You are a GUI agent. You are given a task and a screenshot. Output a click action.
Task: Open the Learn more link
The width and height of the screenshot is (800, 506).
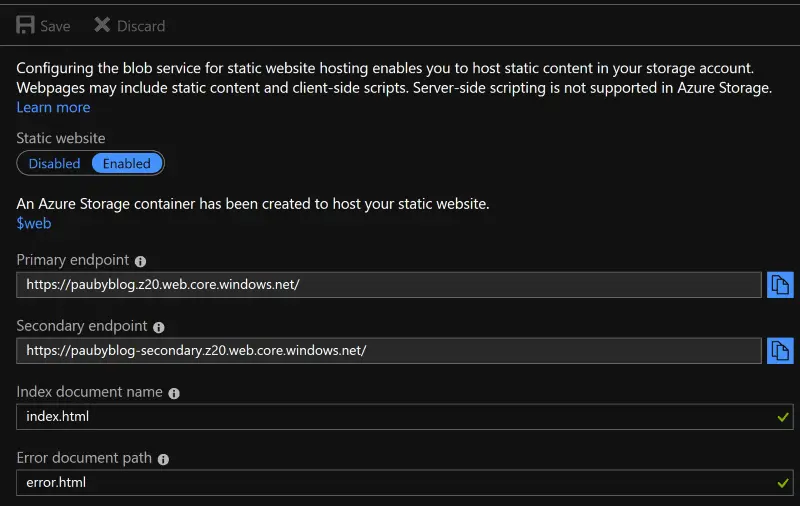click(x=53, y=107)
